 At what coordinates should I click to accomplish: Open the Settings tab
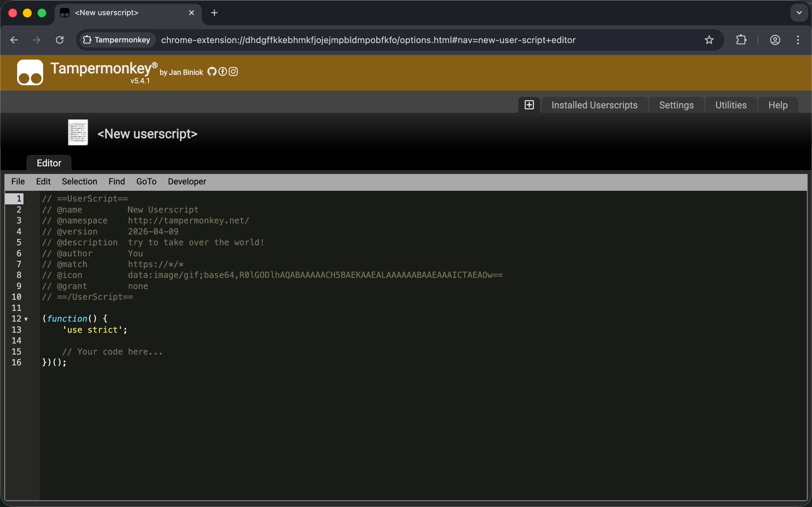(x=676, y=105)
